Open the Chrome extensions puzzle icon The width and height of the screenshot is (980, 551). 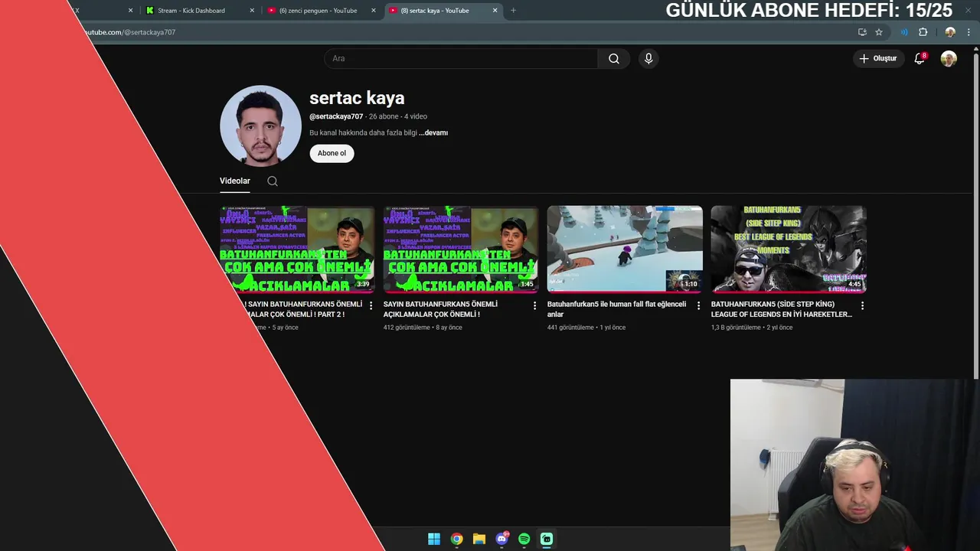[x=923, y=32]
